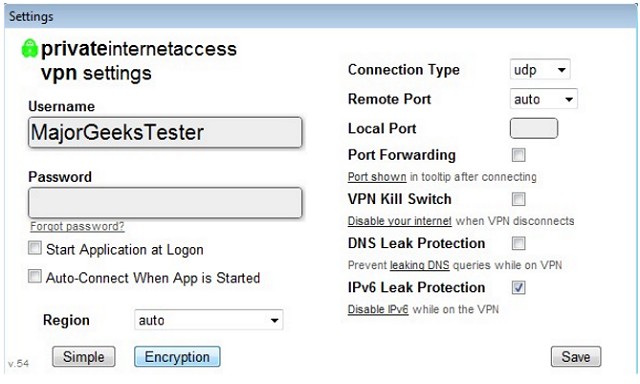Screen dimensions: 640x384
Task: Uncheck the IPv6 Leak Protection checkbox
Action: [x=518, y=288]
